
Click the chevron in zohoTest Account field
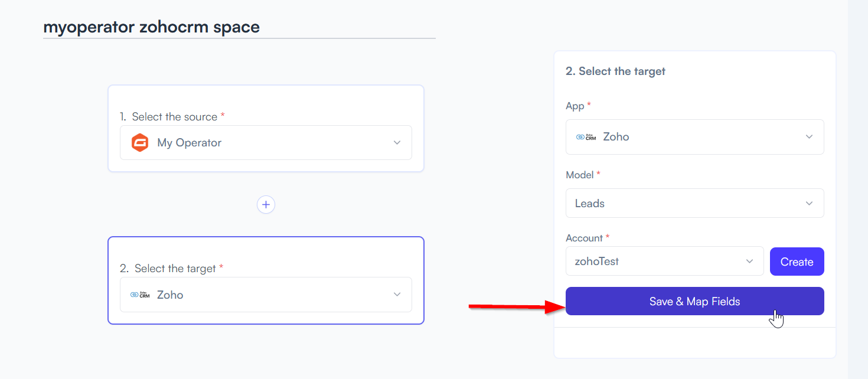coord(749,261)
